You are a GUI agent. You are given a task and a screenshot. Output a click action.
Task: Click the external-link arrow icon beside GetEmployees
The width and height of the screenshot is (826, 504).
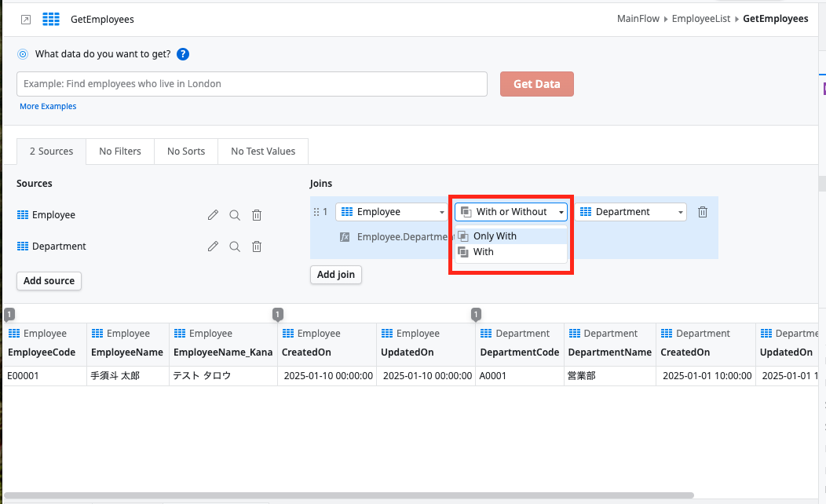pyautogui.click(x=25, y=18)
